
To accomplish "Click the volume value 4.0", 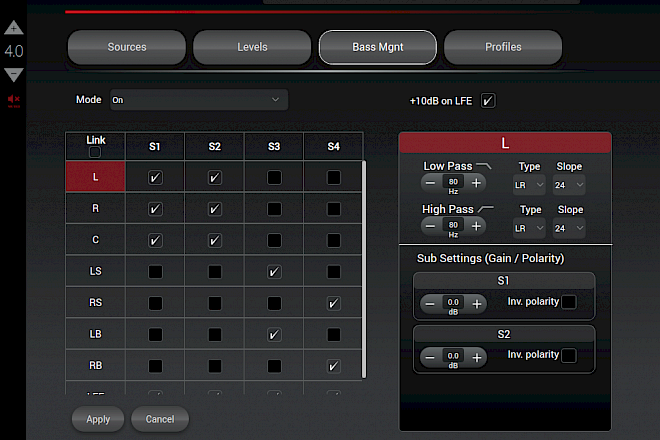I will coord(14,51).
